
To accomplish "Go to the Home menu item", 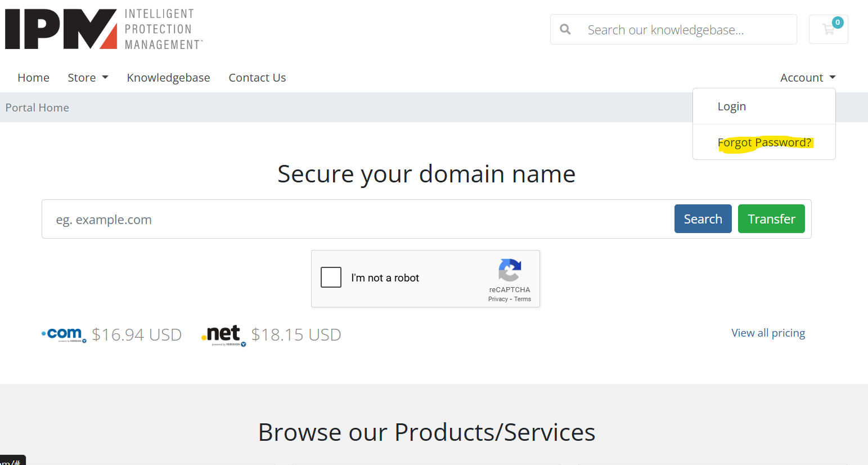I will pos(33,78).
